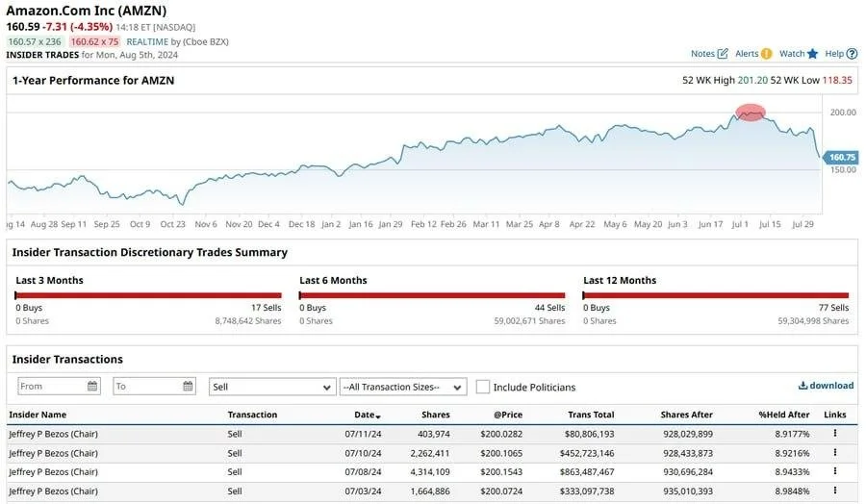
Task: Click the 77 Sells label
Action: click(x=833, y=308)
